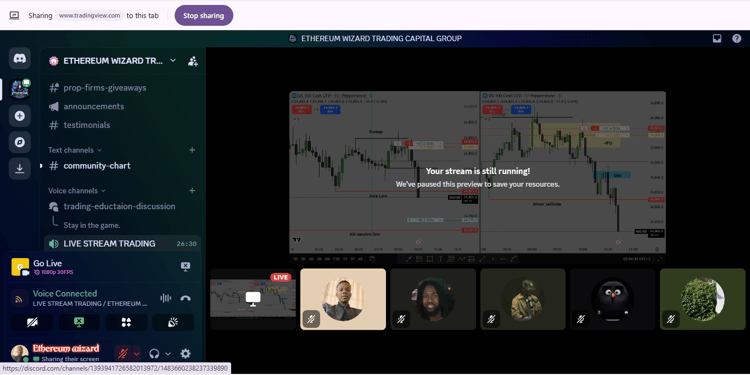Click the Add a Server plus icon
Viewport: 750px width, 375px height.
tap(20, 116)
